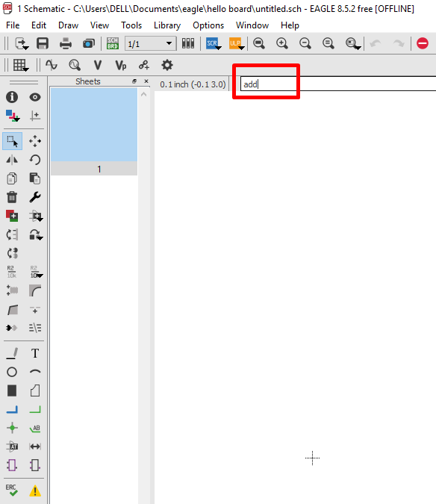Open the library manager books icon

(x=188, y=43)
